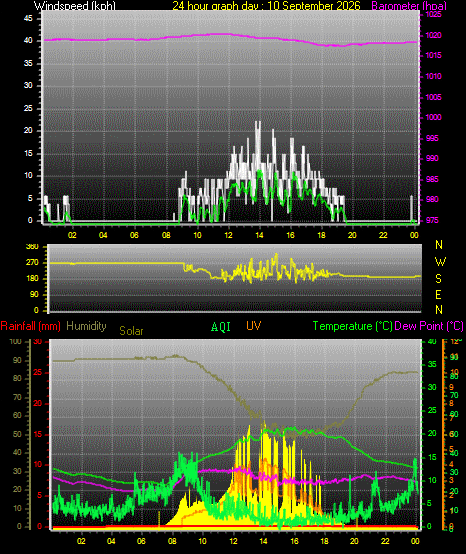
Task: Click the 14 hour marker on wind graph
Action: click(259, 235)
